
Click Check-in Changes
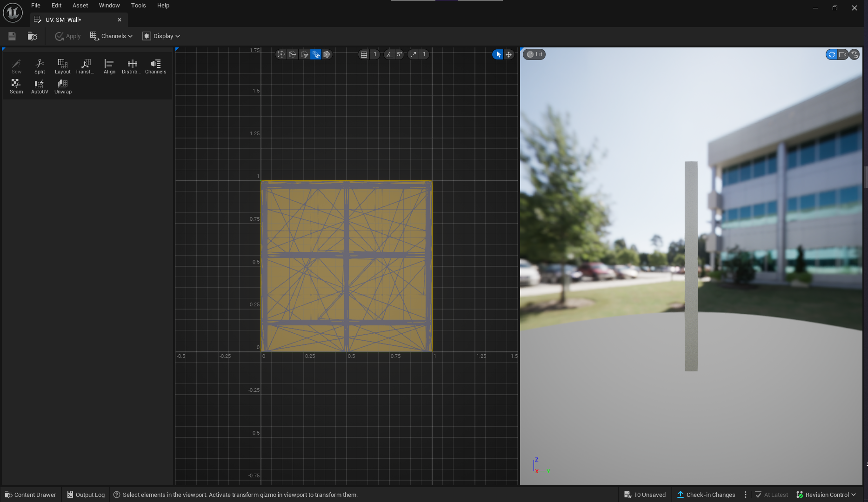[706, 495]
